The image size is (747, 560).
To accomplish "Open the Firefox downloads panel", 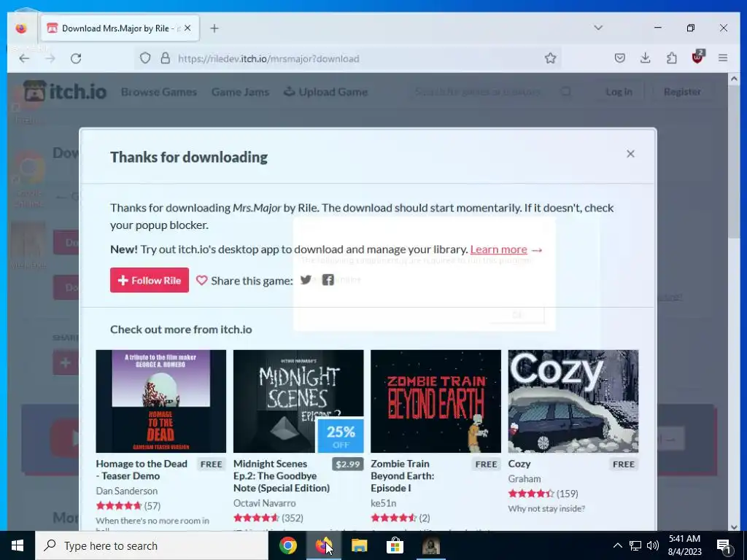I will 646,58.
